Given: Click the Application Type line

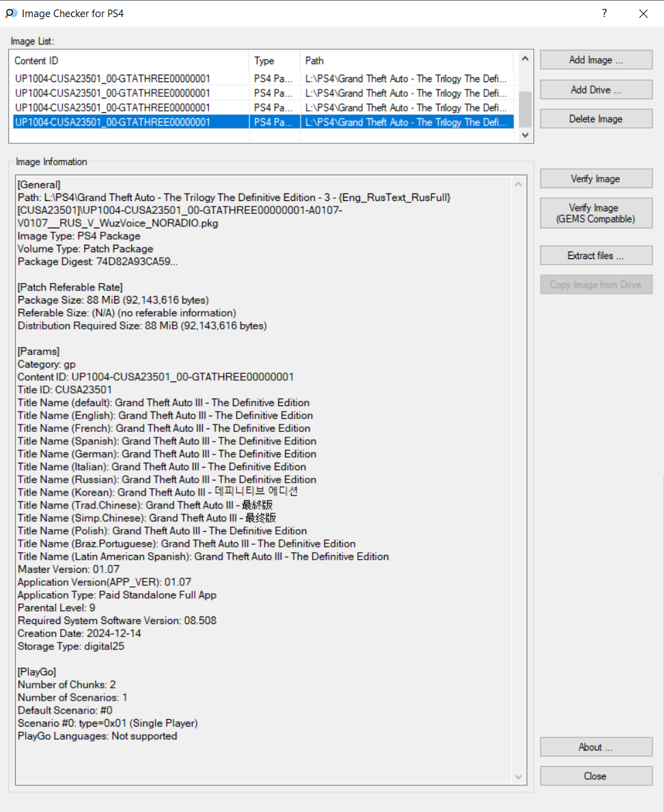Looking at the screenshot, I should (117, 595).
